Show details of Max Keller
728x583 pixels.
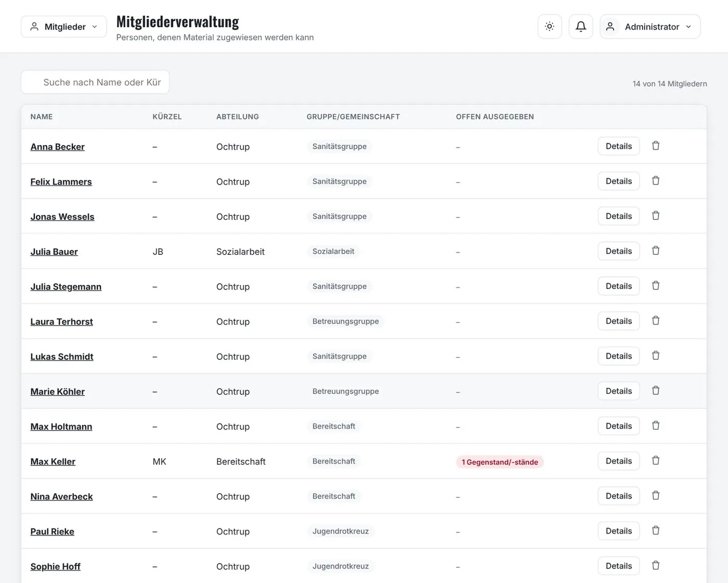[619, 461]
